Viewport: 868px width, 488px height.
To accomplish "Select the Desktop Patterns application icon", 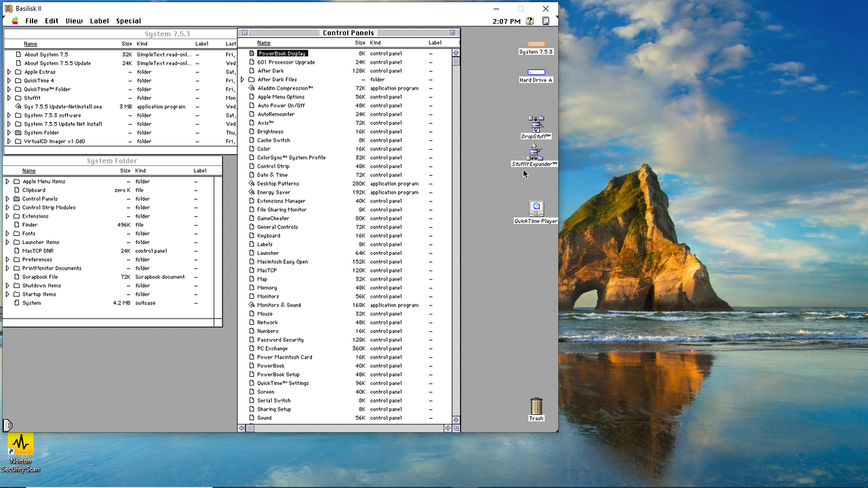I will [x=252, y=184].
